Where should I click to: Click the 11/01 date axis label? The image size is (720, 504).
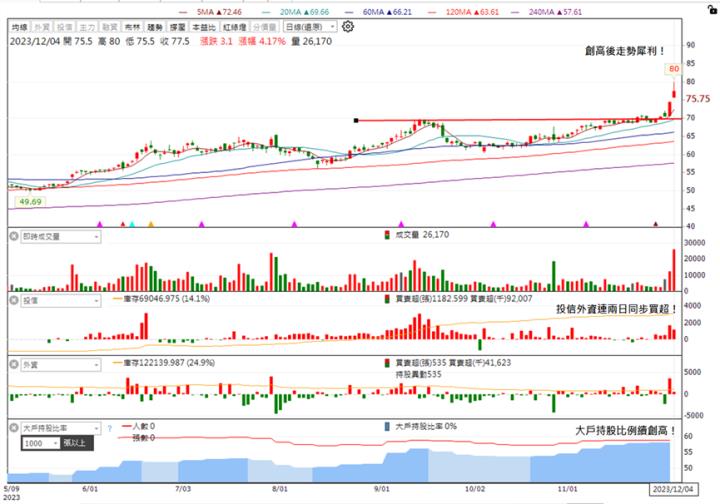(568, 489)
